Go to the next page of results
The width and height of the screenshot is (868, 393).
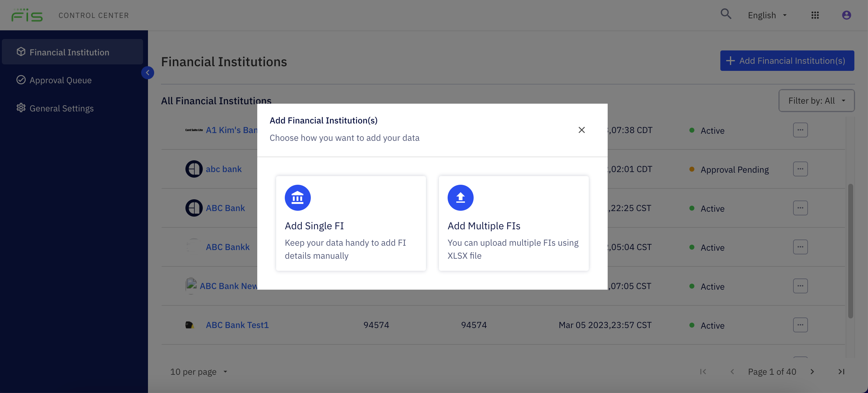click(x=812, y=371)
